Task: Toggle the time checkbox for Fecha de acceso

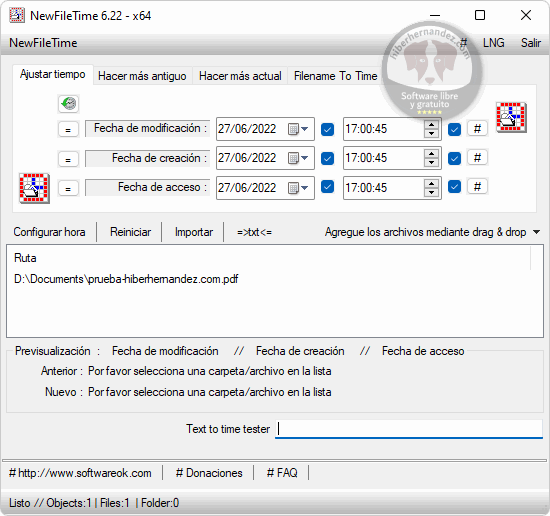Action: point(454,187)
